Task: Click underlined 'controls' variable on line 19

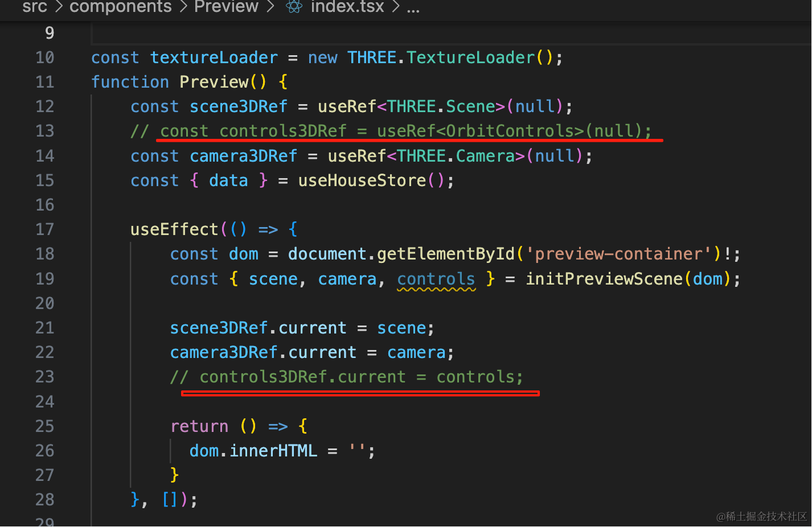Action: click(436, 279)
